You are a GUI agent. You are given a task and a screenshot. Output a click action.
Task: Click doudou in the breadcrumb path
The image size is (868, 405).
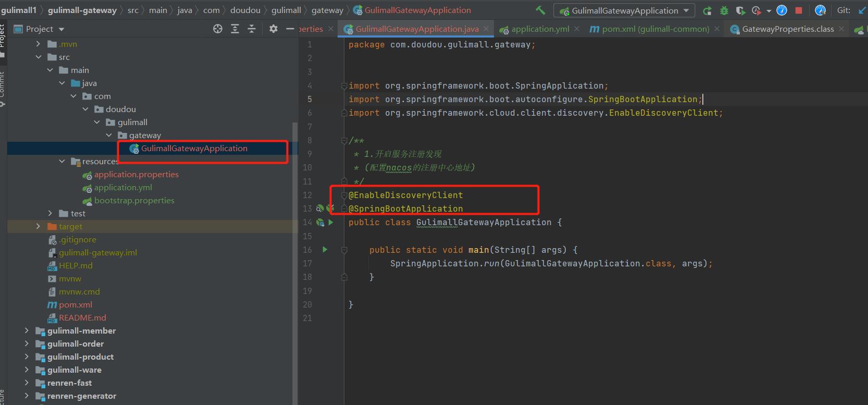[x=245, y=10]
